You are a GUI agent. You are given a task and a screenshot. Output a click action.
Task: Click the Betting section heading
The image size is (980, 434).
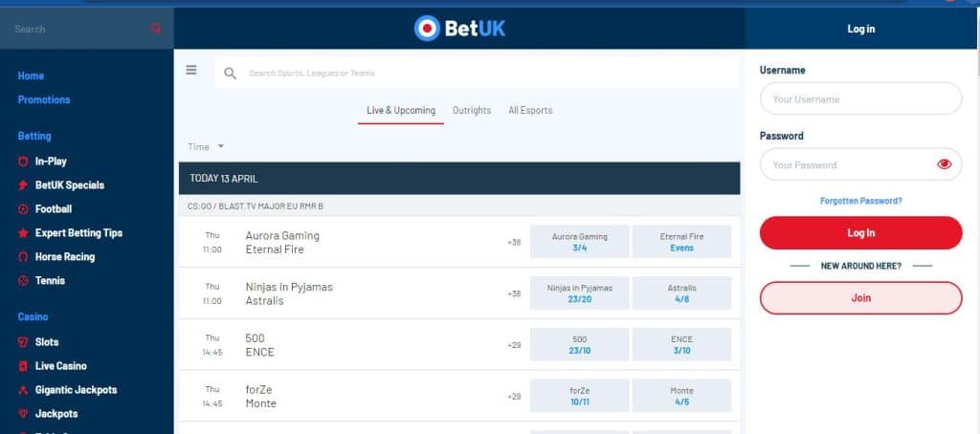34,136
